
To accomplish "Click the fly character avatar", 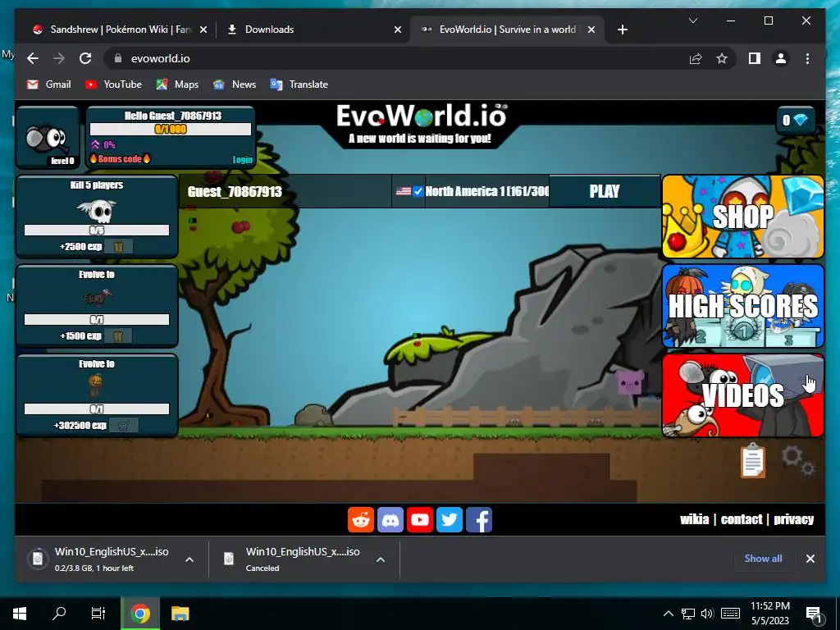I will [x=47, y=138].
